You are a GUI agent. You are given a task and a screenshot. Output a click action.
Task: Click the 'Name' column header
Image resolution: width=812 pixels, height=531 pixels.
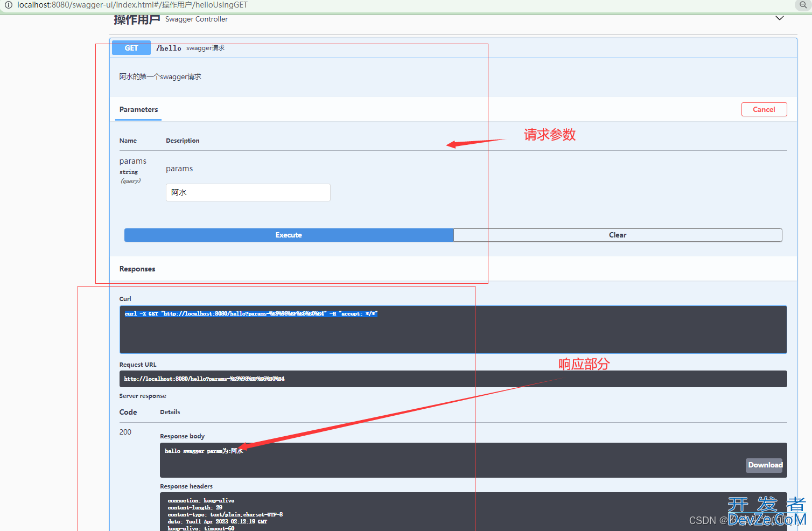(128, 141)
